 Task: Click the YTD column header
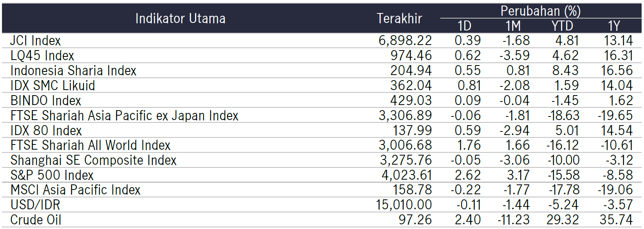pyautogui.click(x=562, y=26)
